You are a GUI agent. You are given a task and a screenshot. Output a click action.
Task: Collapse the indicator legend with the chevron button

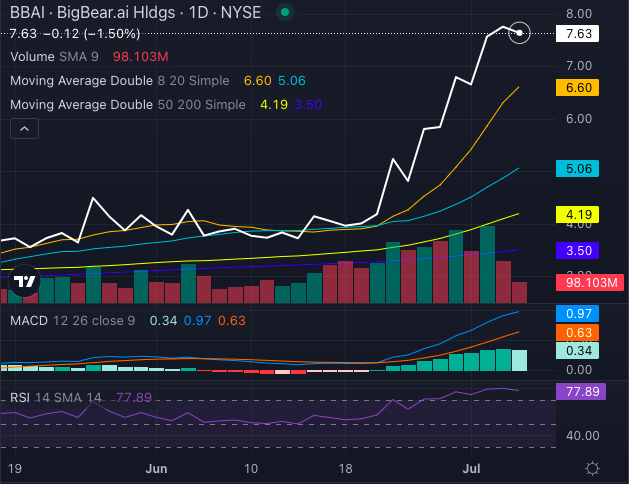pyautogui.click(x=24, y=129)
